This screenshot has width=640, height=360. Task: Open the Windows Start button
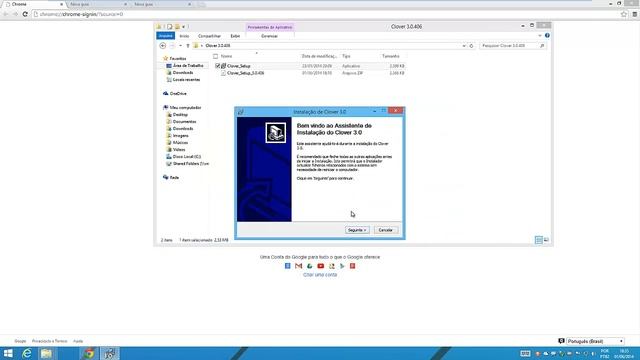click(8, 353)
